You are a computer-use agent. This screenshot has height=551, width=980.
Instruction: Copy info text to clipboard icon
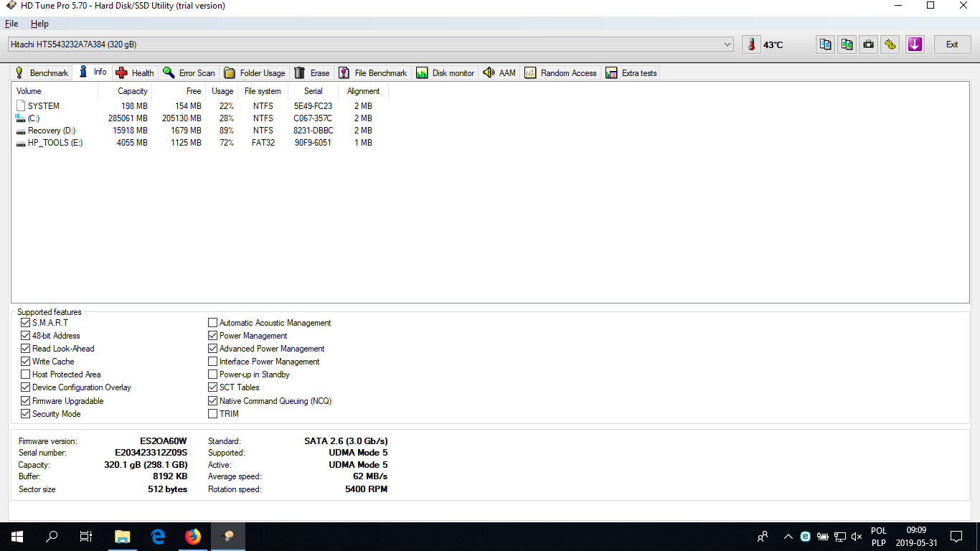pos(826,44)
